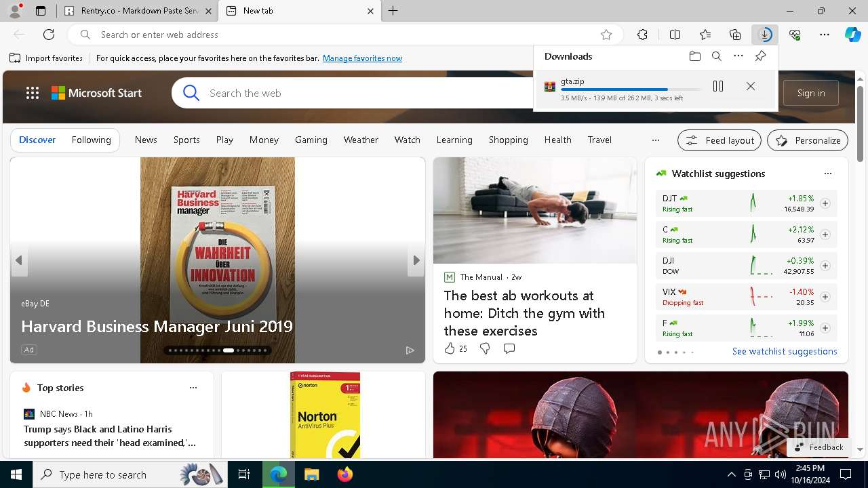The image size is (868, 488).
Task: Click the address bar field
Action: (346, 35)
